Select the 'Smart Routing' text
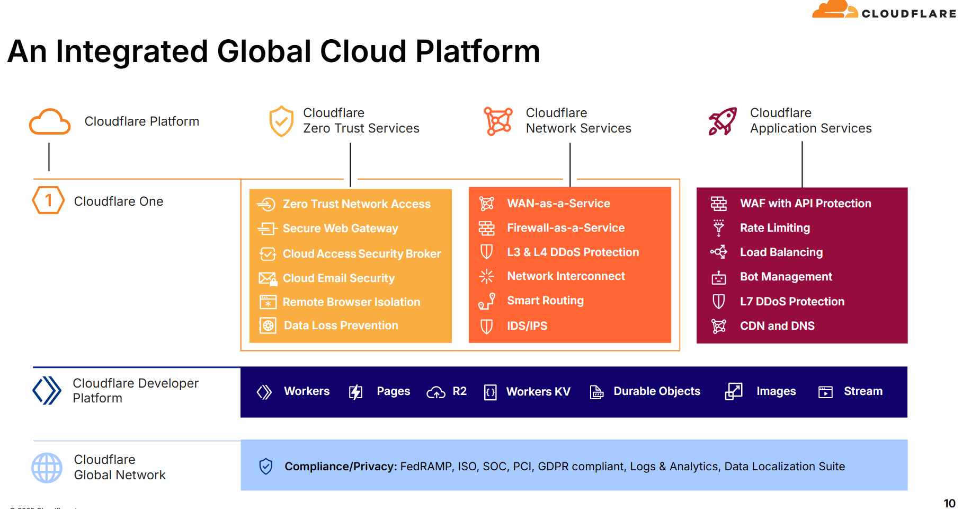980x509 pixels. click(546, 301)
